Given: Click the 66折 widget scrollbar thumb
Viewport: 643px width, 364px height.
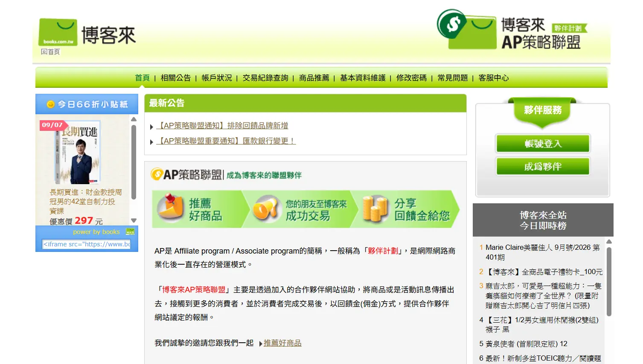Looking at the screenshot, I should [134, 162].
